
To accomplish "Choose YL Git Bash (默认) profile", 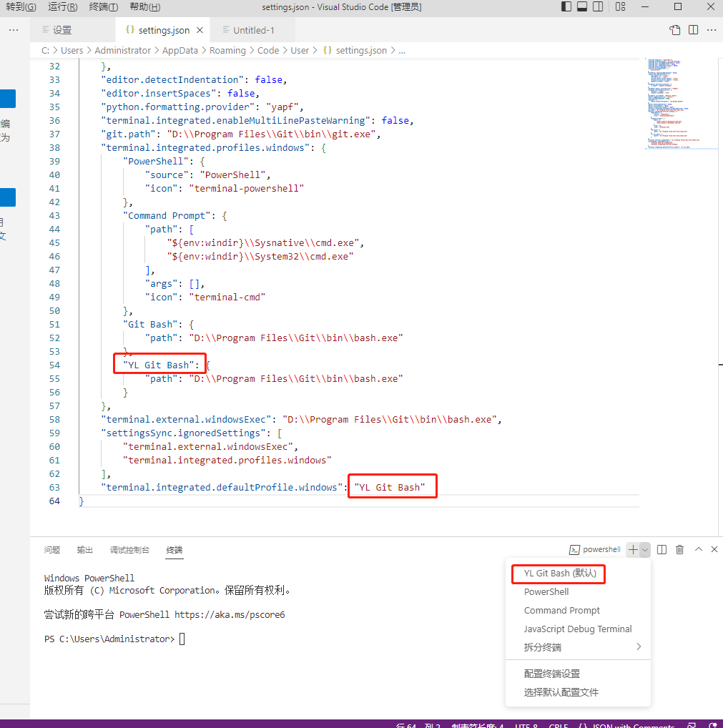I will coord(578,574).
